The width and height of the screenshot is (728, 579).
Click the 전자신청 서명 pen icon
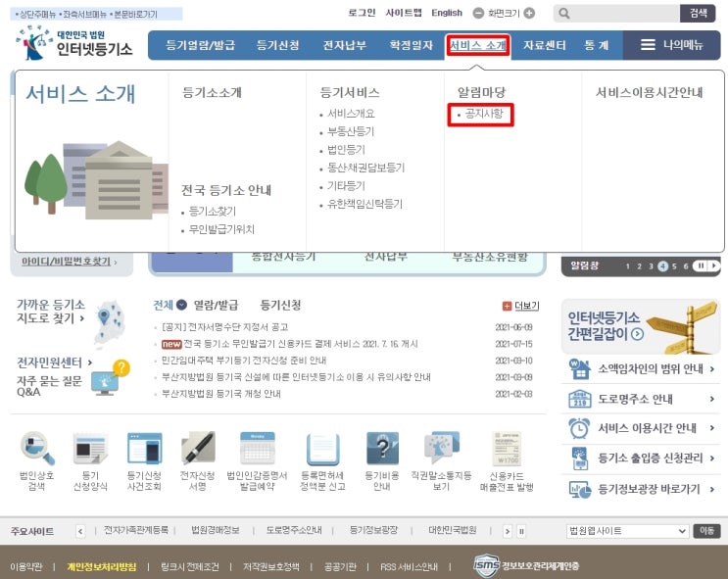click(x=198, y=448)
